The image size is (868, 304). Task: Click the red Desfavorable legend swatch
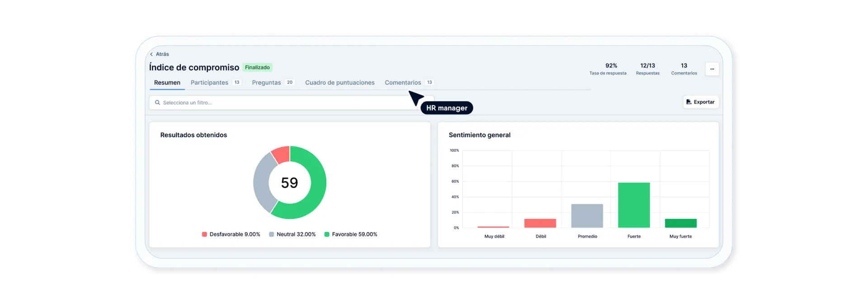[204, 234]
